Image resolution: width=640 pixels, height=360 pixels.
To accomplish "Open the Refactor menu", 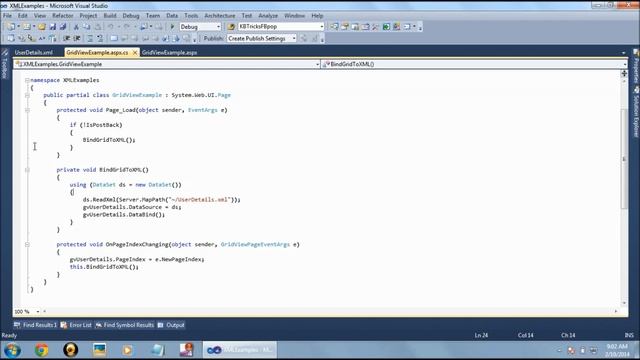I will pyautogui.click(x=62, y=16).
